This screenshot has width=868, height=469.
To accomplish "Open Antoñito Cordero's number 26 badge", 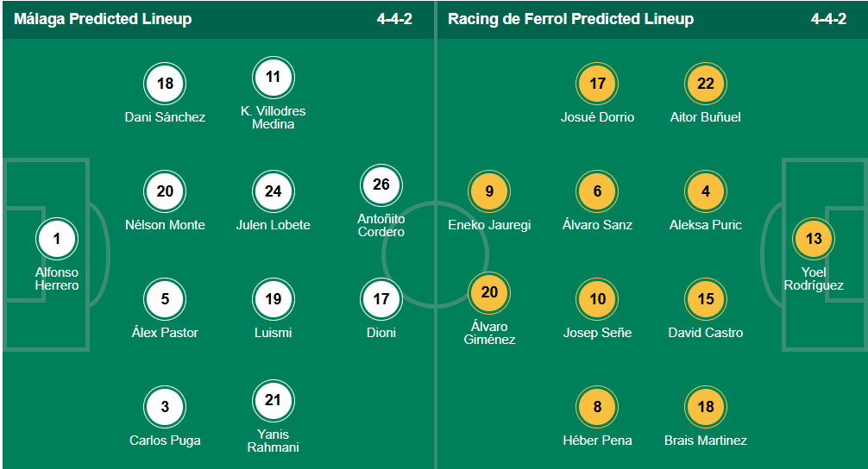I will coord(381,184).
